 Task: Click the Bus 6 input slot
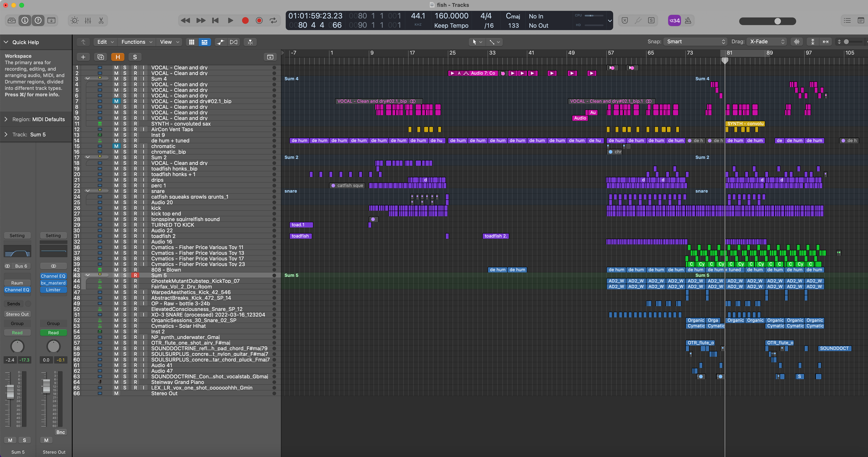[21, 266]
